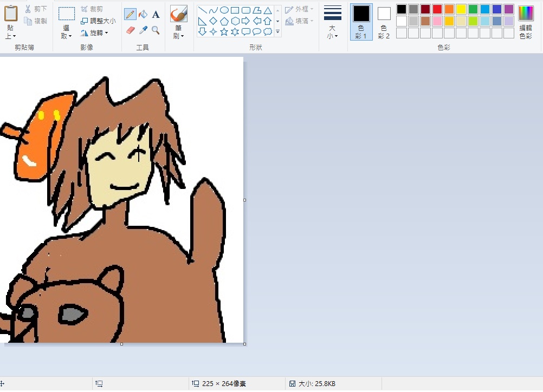Choose the Triangle shape
Viewport: 543px width, 392px height.
click(x=267, y=10)
